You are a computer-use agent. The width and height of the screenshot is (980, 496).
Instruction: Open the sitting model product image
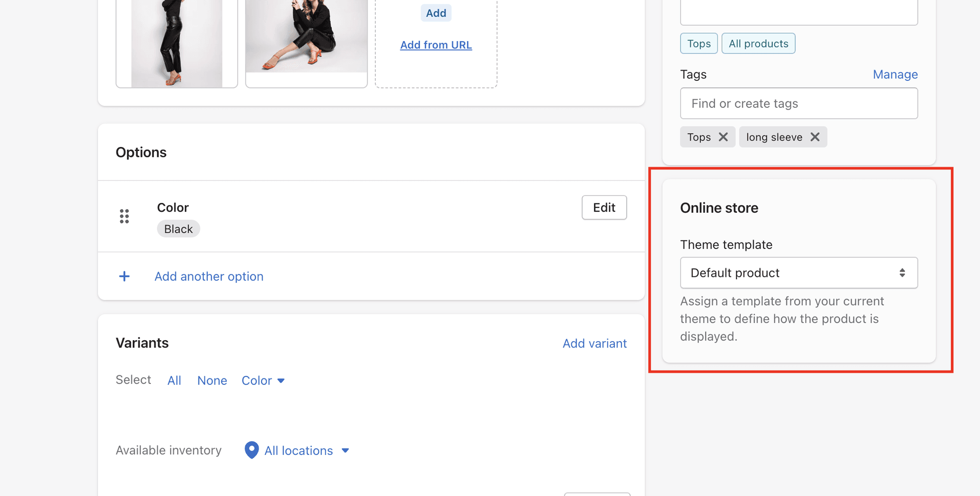click(306, 44)
